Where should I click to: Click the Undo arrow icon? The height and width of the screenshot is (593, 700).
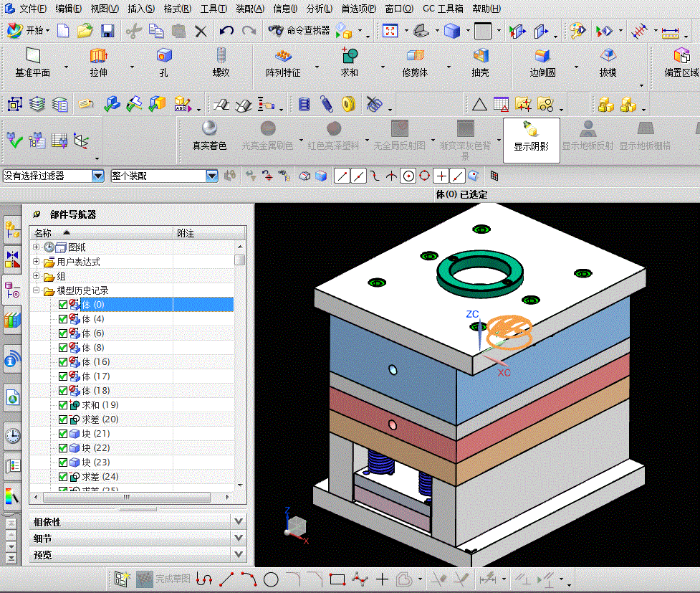click(226, 31)
